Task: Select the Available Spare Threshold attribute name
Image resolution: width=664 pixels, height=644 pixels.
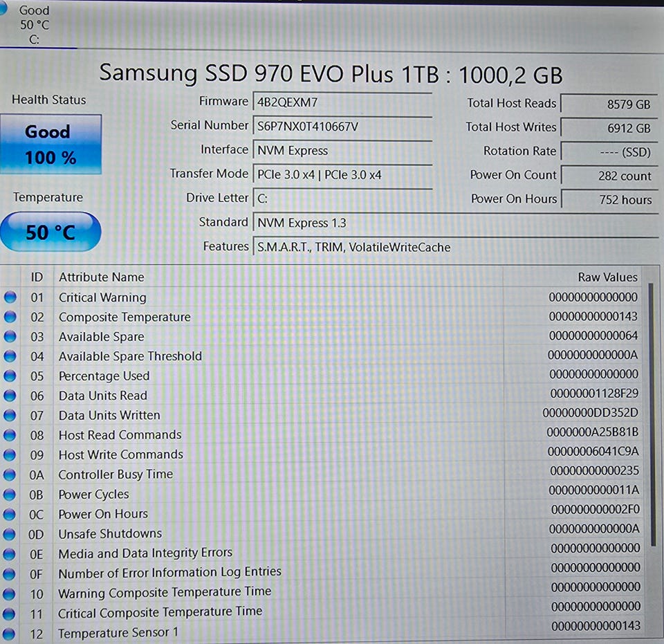Action: point(130,356)
